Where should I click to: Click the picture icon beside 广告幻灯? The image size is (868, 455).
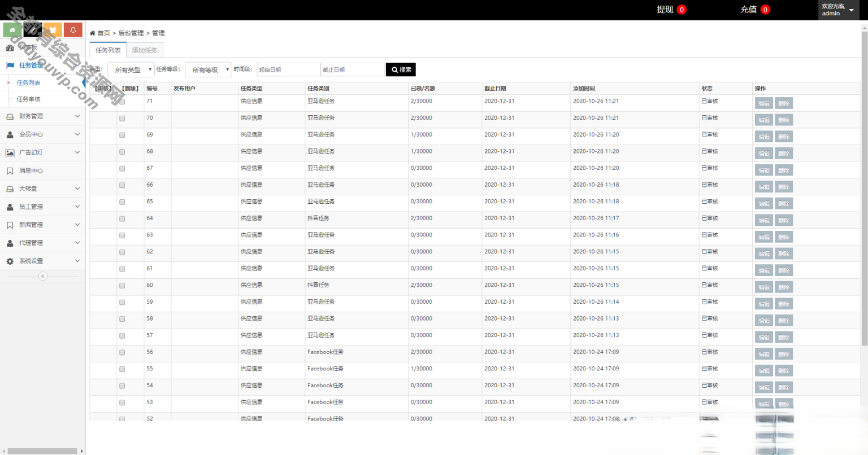tap(10, 152)
